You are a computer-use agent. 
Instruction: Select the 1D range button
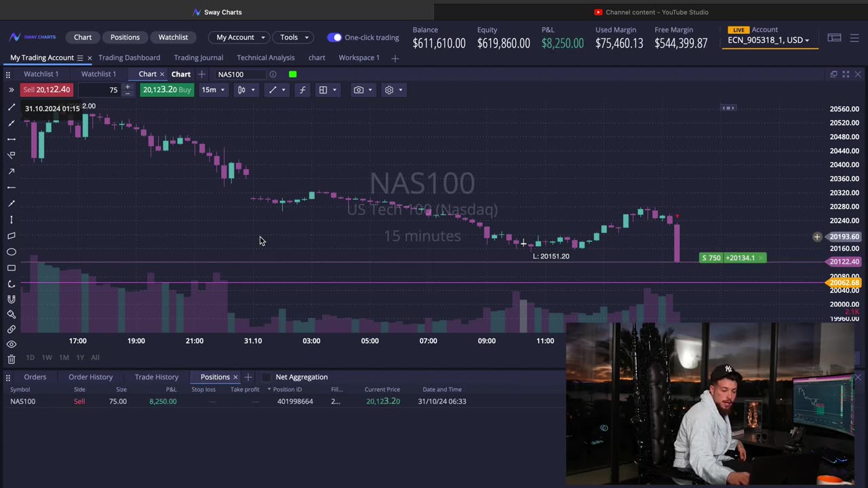click(30, 357)
